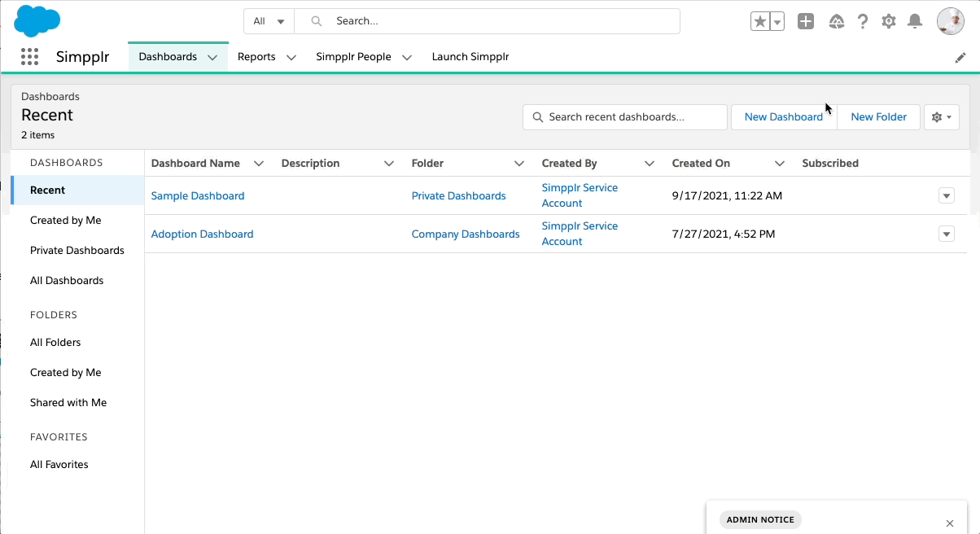The height and width of the screenshot is (534, 980).
Task: Open Adoption Dashboard row action menu
Action: [946, 234]
